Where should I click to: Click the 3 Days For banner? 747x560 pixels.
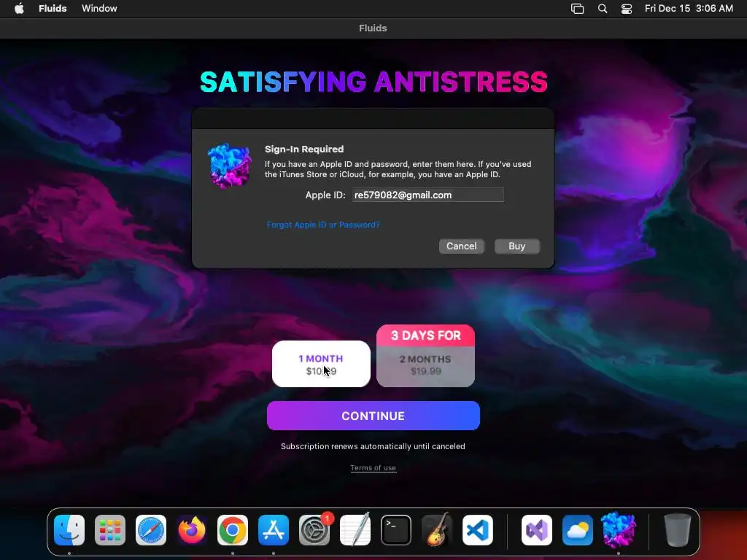[x=425, y=335]
